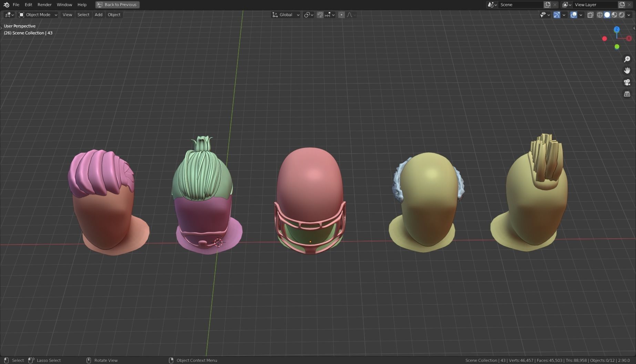636x364 pixels.
Task: Click the blue Z axis gizmo ball
Action: [x=617, y=29]
